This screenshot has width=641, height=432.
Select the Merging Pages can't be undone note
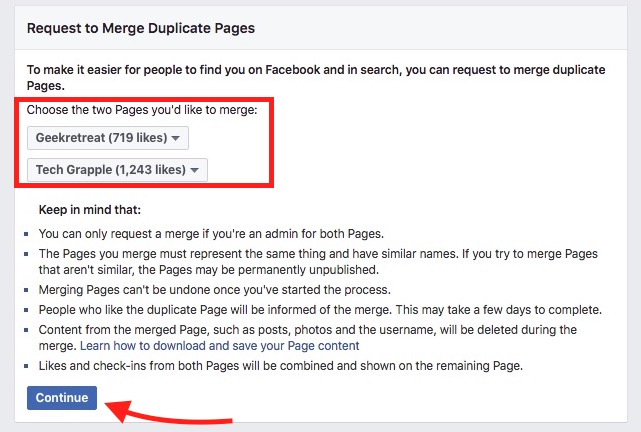(215, 290)
